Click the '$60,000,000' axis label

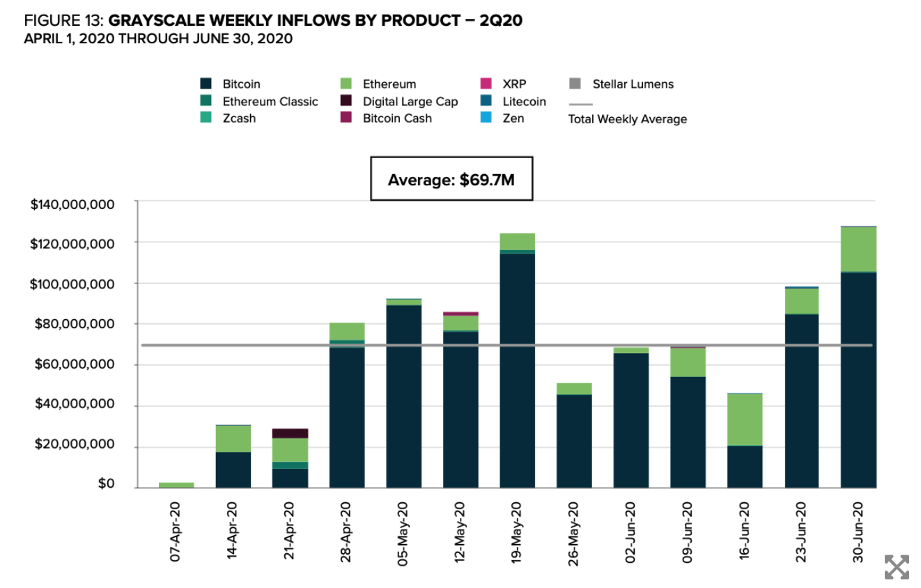click(x=75, y=364)
